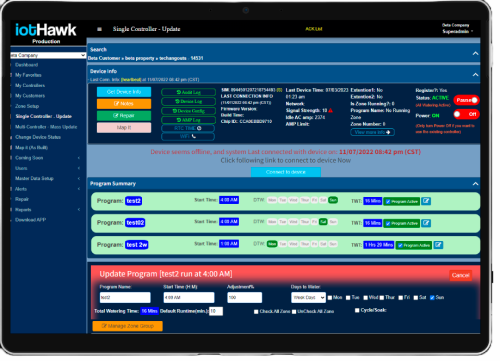Edit the test02 program via pencil icon
Image resolution: width=500 pixels, height=362 pixels.
[426, 223]
